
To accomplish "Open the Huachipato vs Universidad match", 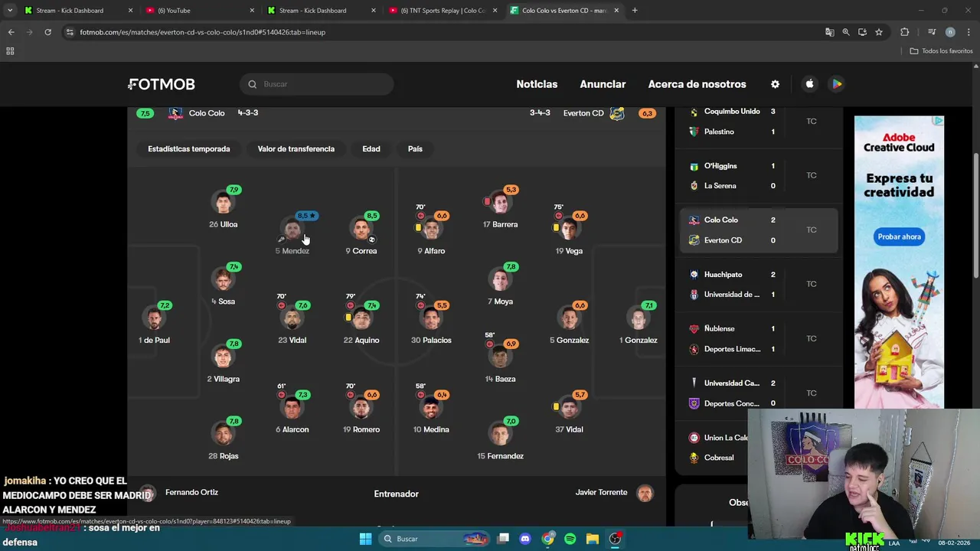I will click(x=758, y=285).
